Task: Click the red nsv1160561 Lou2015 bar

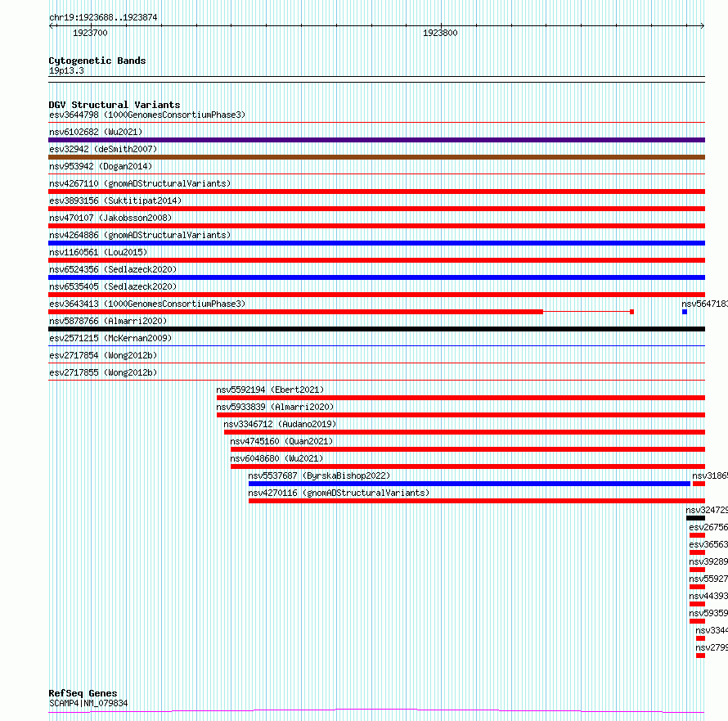Action: pos(376,260)
